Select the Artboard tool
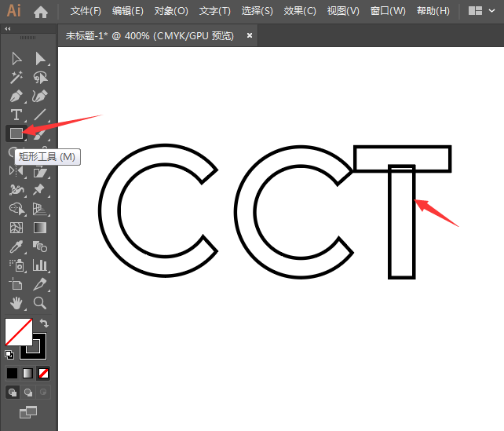Screen dimensions: 504x431 pos(16,284)
